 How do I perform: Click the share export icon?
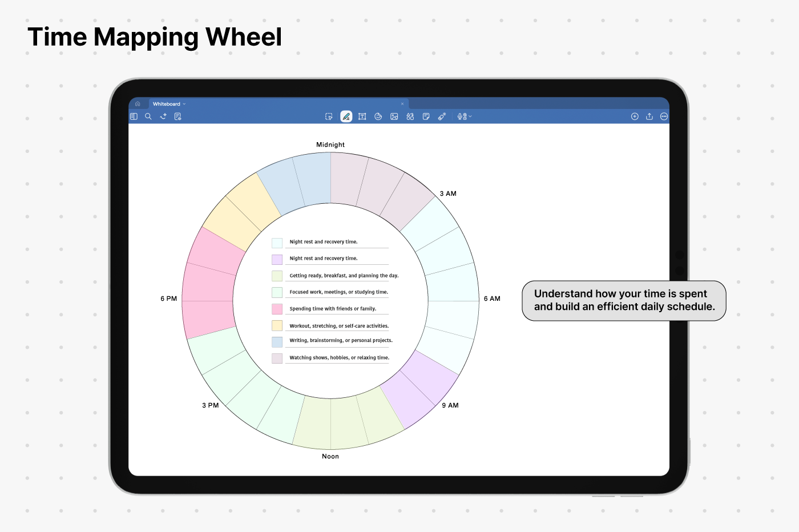pos(649,116)
